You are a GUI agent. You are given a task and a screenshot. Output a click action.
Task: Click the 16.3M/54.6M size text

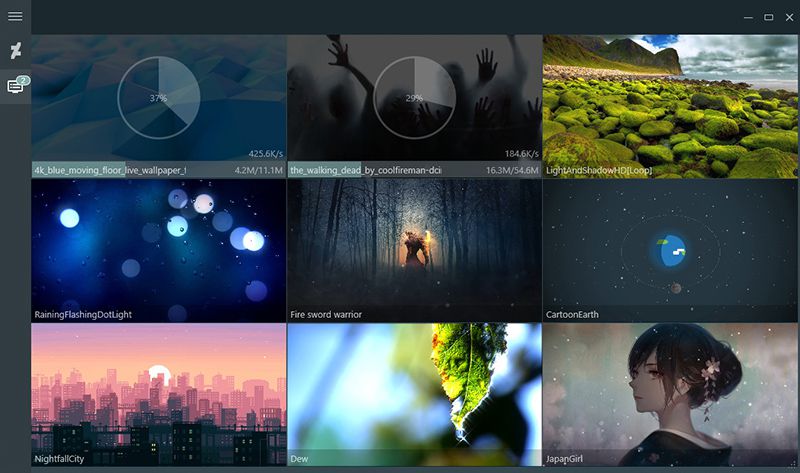point(512,170)
